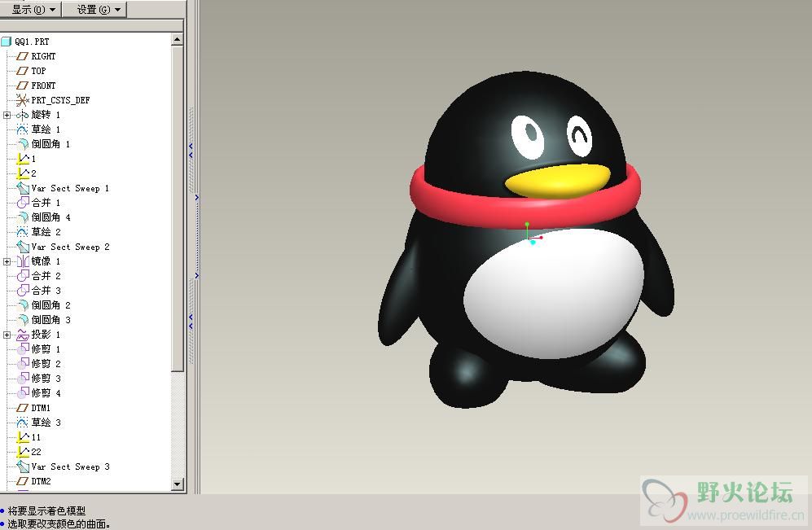
Task: Select the DTM1 label in tree
Action: 41,408
